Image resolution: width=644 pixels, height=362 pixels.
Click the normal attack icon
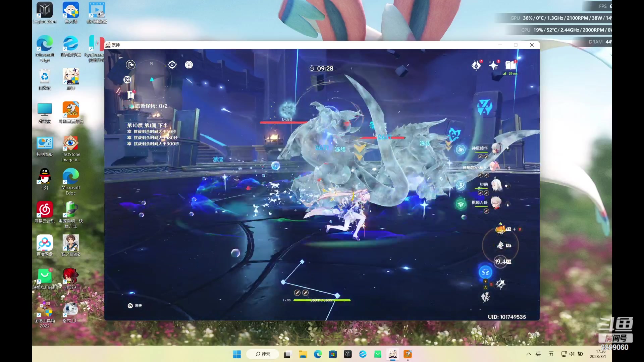click(x=500, y=284)
